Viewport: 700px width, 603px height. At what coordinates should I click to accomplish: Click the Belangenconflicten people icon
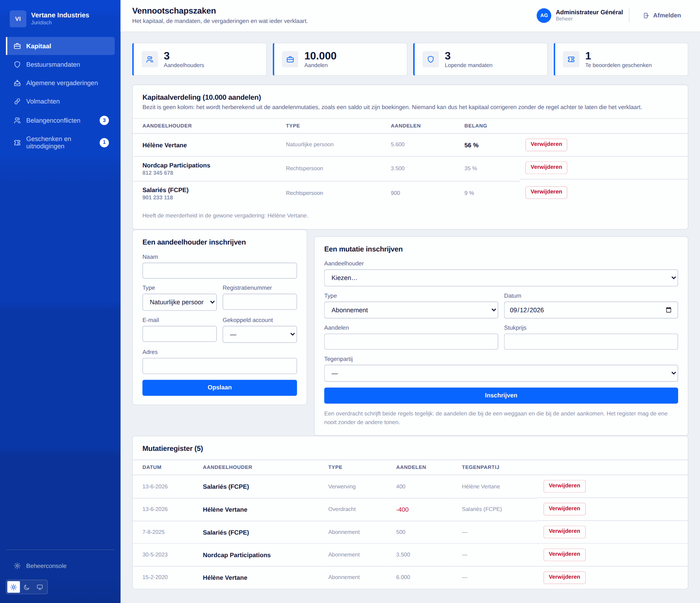17,121
